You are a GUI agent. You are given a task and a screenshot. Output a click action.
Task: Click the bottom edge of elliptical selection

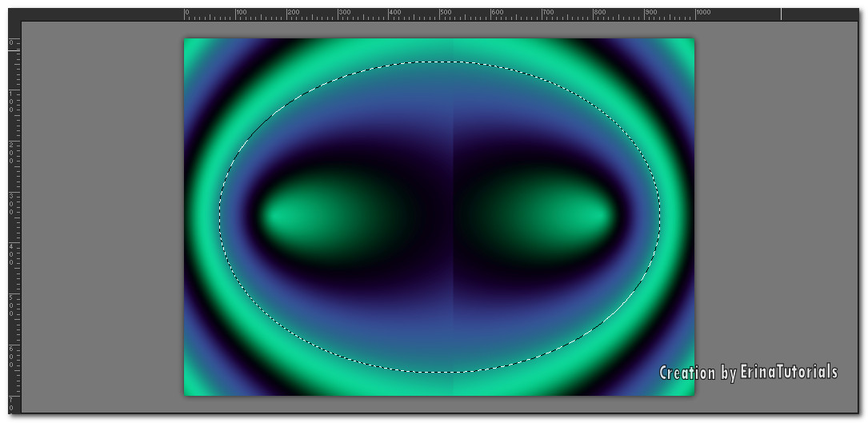(x=440, y=372)
